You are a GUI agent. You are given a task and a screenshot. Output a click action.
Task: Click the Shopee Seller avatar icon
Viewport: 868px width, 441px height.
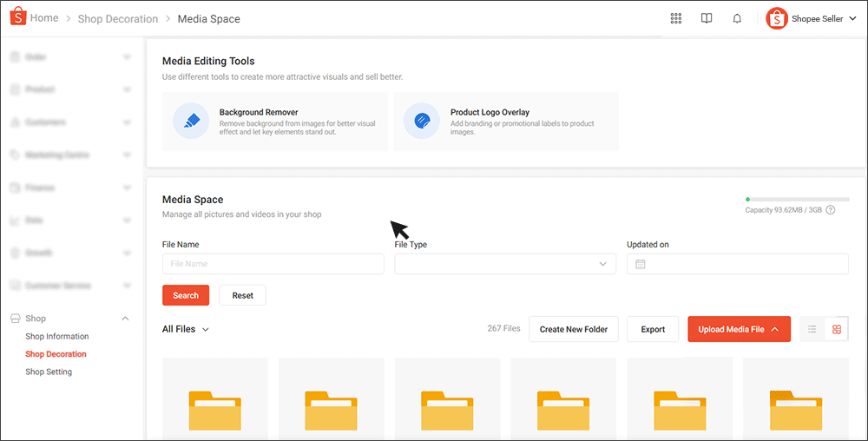coord(776,19)
